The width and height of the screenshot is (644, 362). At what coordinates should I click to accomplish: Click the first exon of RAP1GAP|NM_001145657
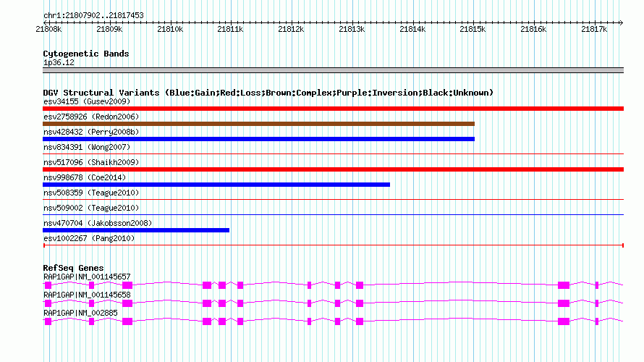[x=48, y=285]
